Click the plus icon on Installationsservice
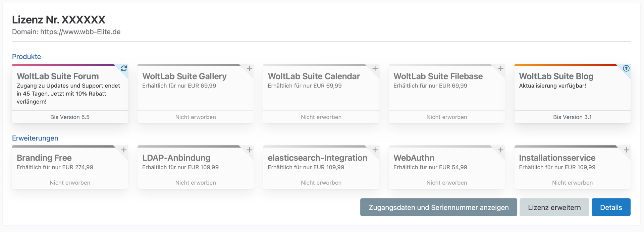644x232 pixels. click(626, 150)
